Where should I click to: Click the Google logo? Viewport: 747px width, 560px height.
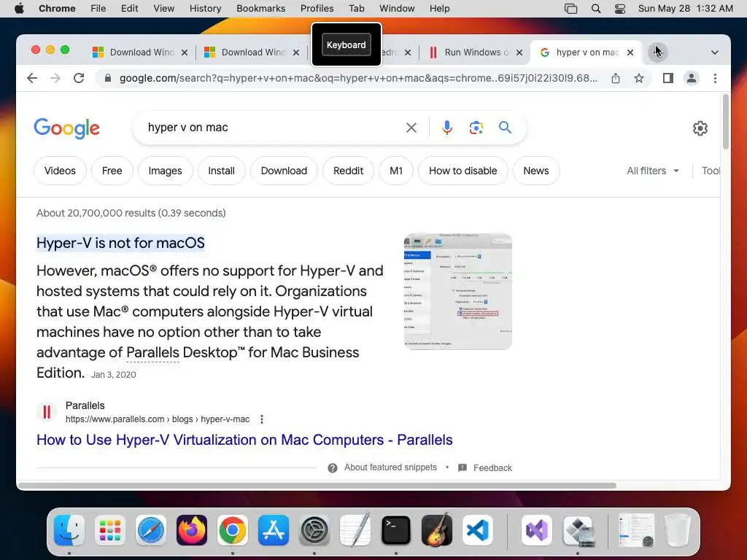coord(66,128)
